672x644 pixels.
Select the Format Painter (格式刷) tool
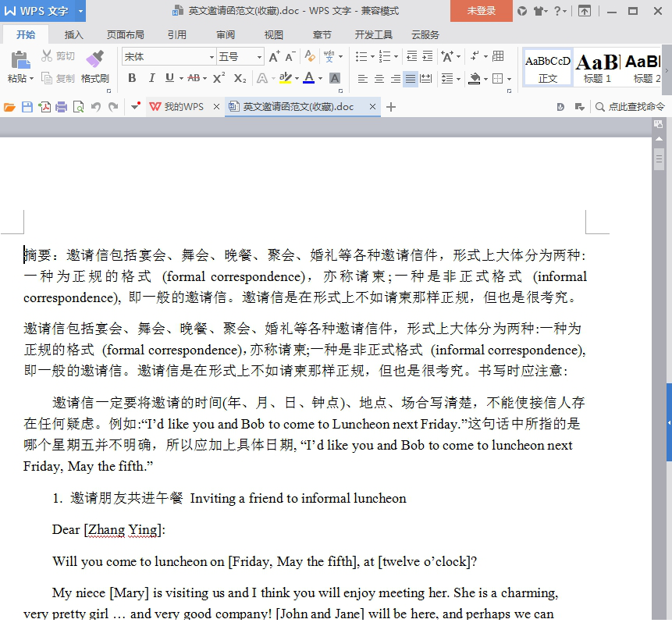tap(95, 66)
